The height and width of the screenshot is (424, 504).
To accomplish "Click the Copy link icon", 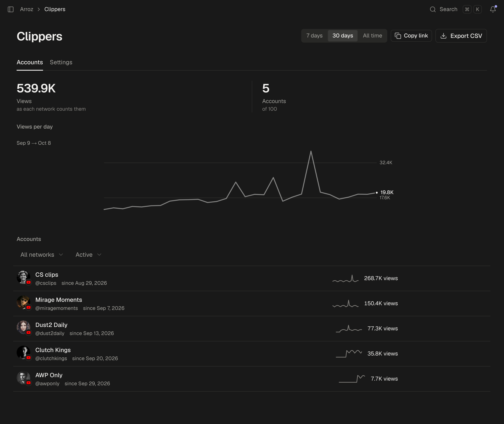I will pos(398,36).
